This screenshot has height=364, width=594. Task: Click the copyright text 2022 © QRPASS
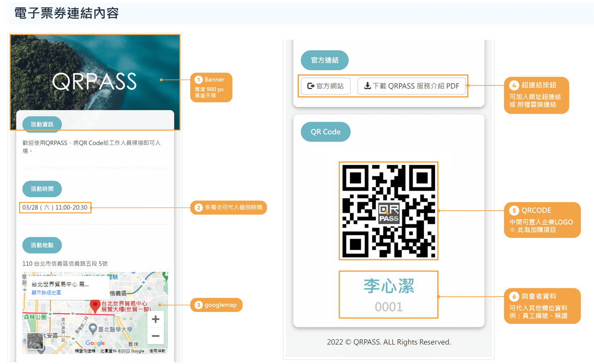[389, 342]
